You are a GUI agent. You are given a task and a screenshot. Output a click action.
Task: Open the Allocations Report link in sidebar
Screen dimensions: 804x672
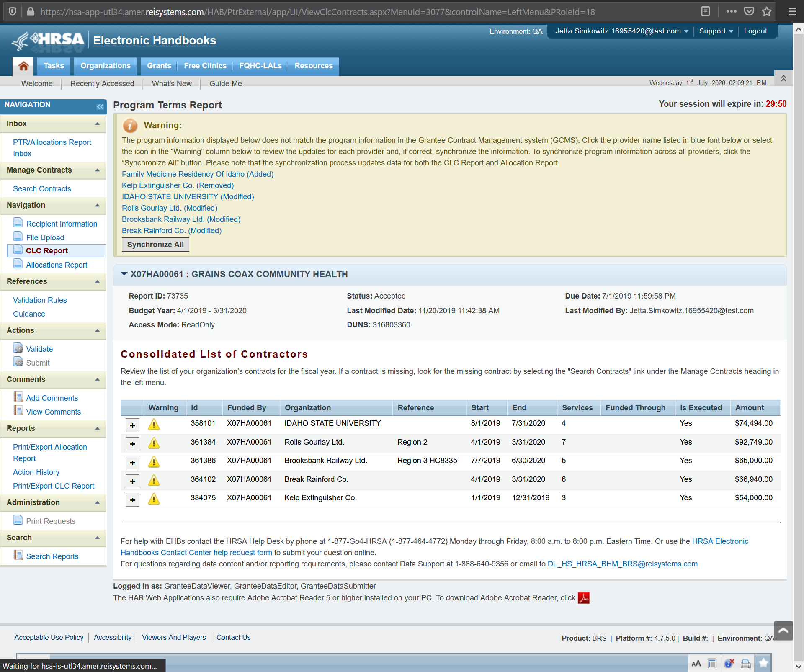point(57,265)
